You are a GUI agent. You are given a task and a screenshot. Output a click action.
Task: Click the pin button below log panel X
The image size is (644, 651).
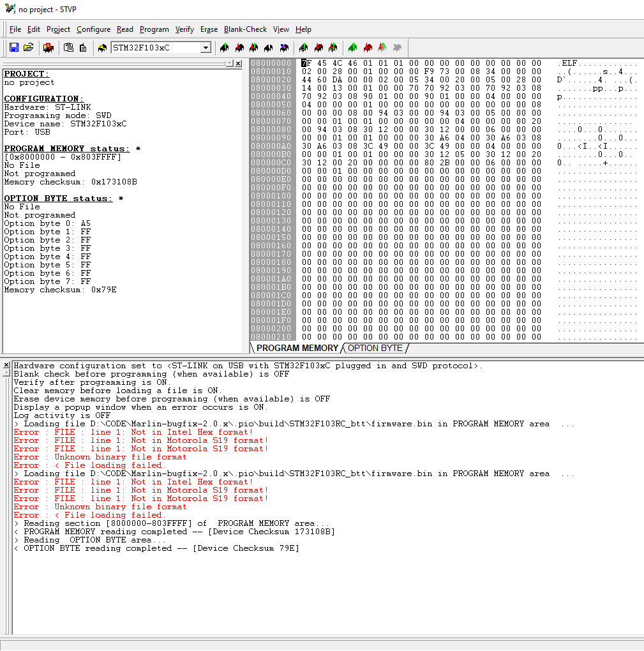[x=6, y=373]
